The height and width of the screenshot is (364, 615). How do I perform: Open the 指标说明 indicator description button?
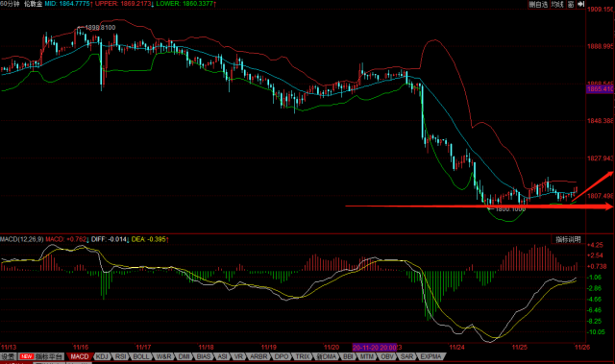point(568,239)
